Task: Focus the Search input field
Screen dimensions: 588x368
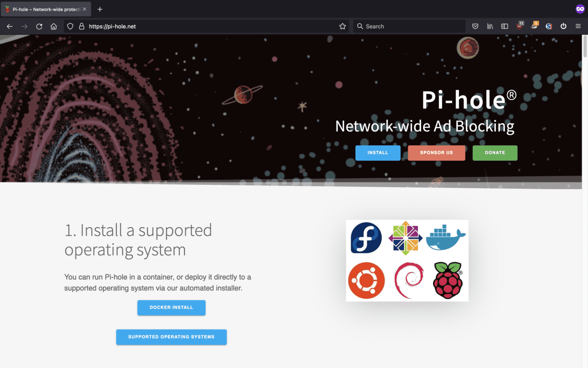Action: tap(409, 26)
